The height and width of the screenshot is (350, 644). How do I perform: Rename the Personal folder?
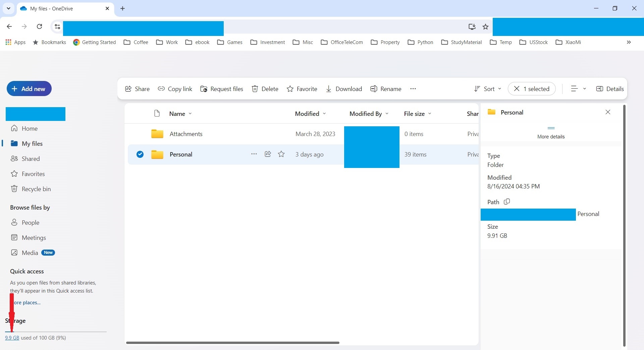pyautogui.click(x=386, y=89)
